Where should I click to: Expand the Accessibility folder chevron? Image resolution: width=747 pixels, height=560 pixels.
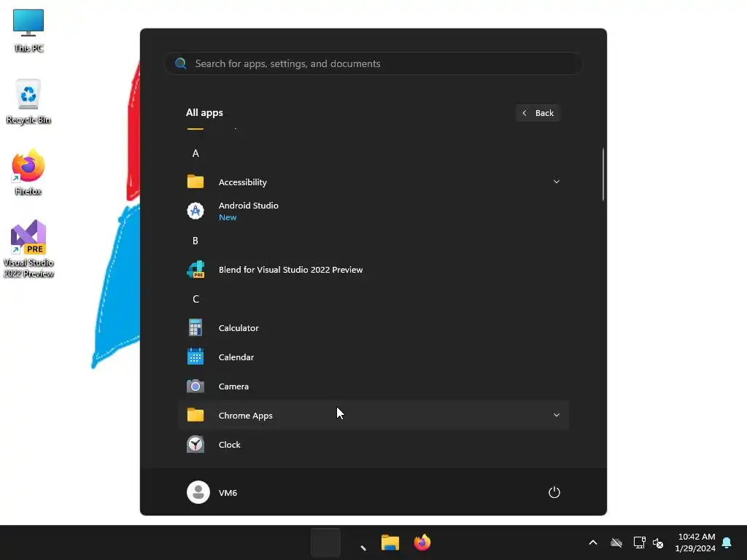(557, 182)
